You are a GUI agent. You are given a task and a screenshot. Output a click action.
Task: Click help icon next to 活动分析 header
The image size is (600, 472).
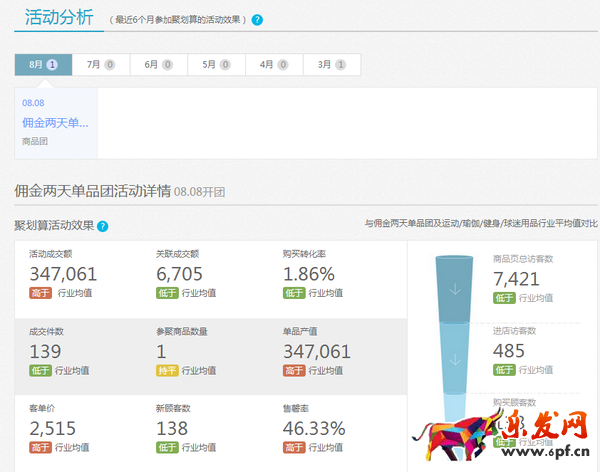click(x=258, y=20)
